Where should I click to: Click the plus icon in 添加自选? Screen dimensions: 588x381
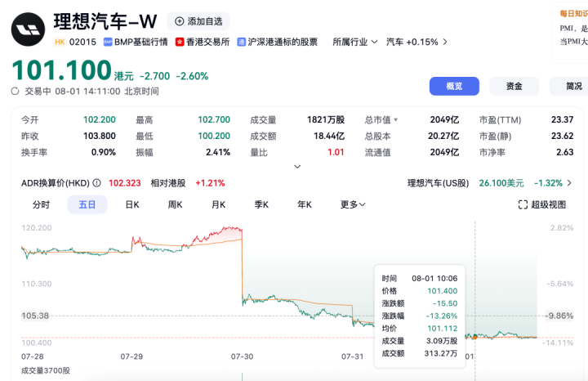[x=180, y=21]
